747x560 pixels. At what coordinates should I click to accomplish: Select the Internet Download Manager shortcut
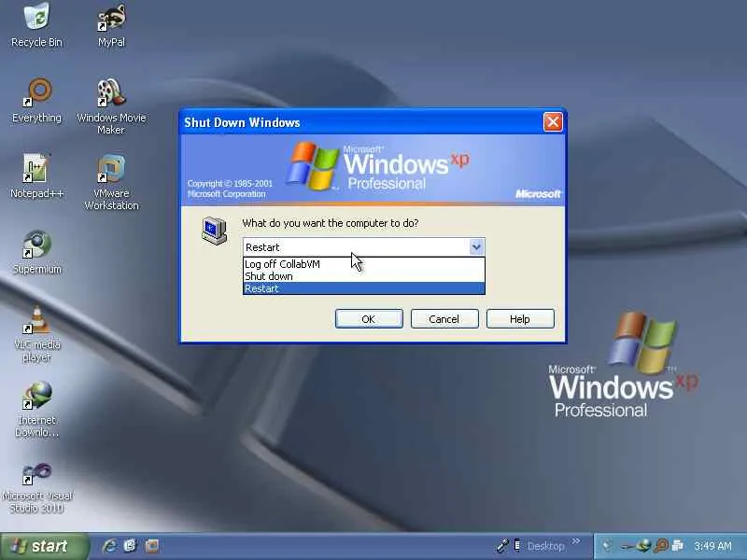tap(36, 409)
